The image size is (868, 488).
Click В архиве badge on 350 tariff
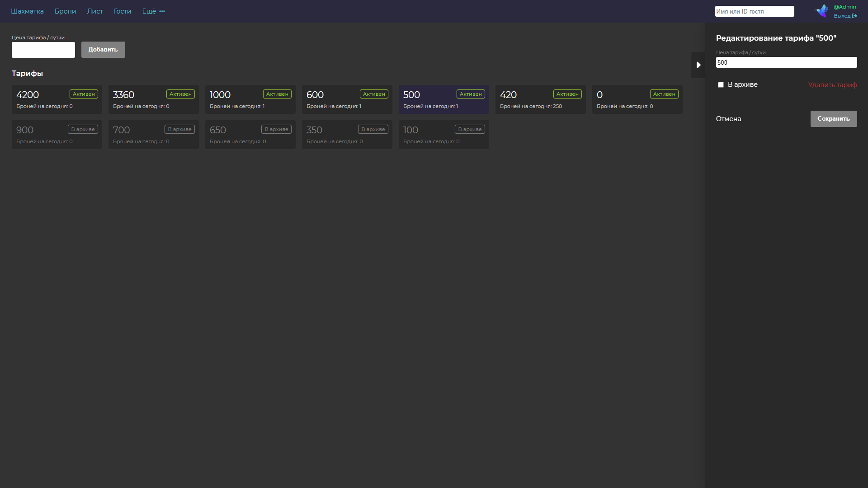(x=373, y=129)
